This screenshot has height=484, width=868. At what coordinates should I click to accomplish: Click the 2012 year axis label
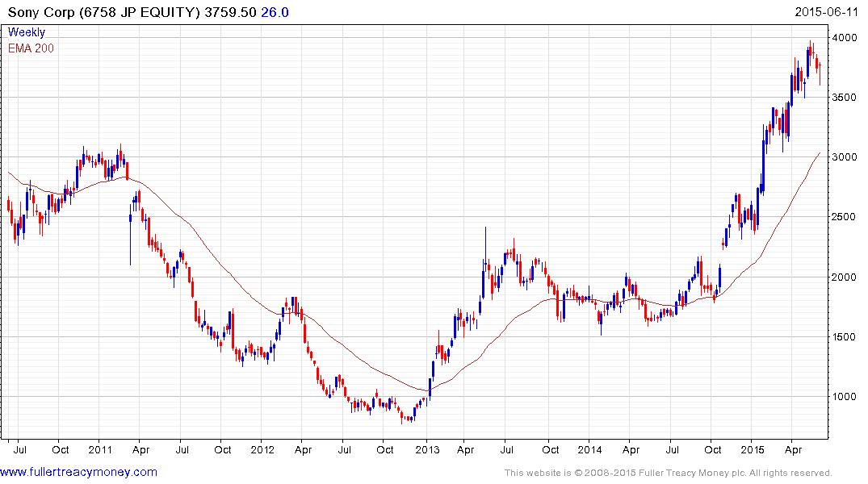(x=262, y=449)
